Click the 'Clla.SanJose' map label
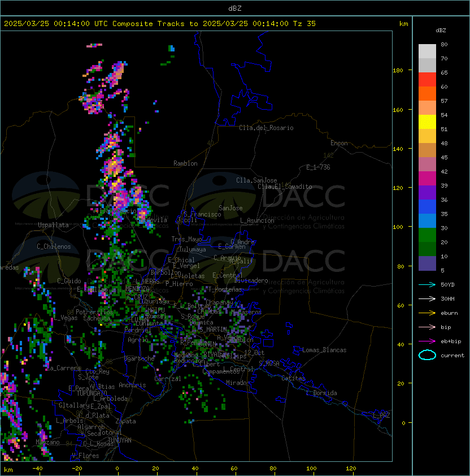Viewport: 470px width, 476px height. (256, 180)
